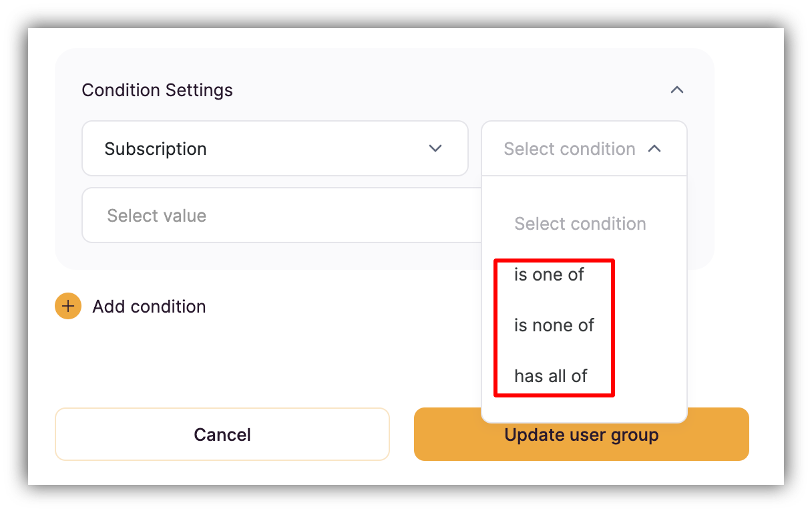Click the orange plus Add condition icon

(x=67, y=306)
